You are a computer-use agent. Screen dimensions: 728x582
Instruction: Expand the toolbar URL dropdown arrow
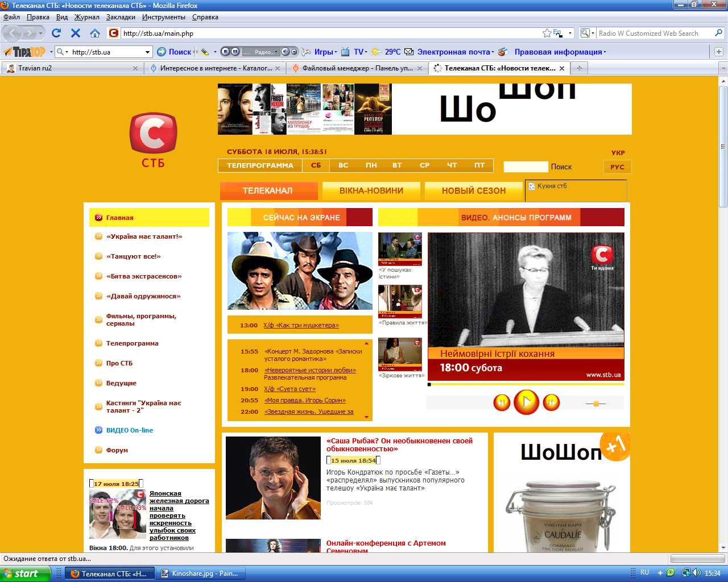coord(147,52)
